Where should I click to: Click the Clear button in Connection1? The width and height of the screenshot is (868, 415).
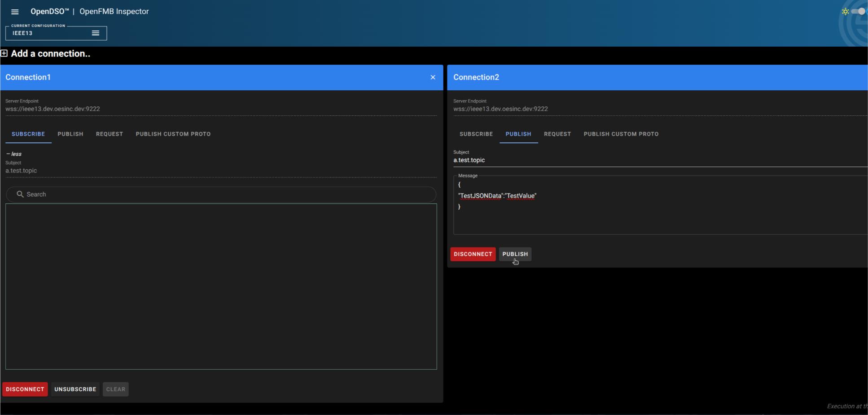(x=116, y=389)
